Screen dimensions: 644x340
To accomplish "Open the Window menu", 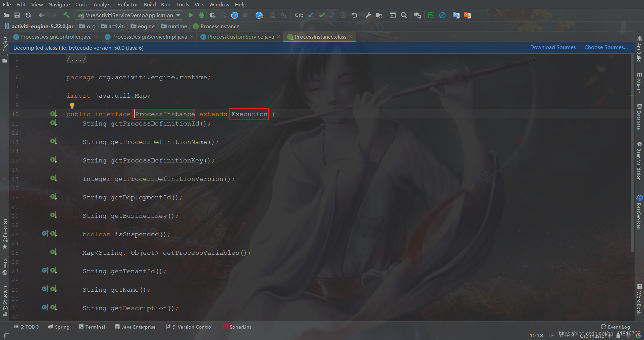I will click(x=219, y=4).
